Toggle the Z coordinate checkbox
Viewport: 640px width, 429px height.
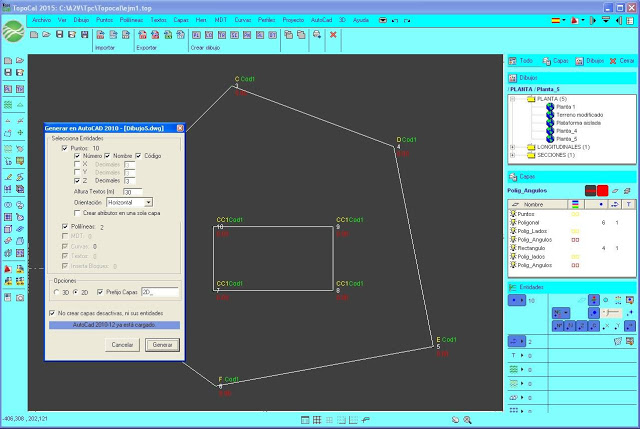tap(77, 180)
